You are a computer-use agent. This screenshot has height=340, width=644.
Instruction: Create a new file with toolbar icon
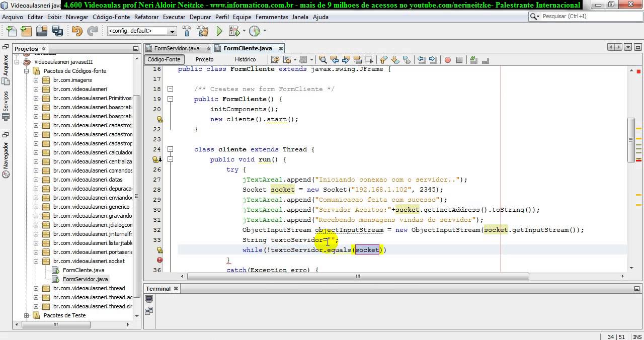[x=11, y=31]
